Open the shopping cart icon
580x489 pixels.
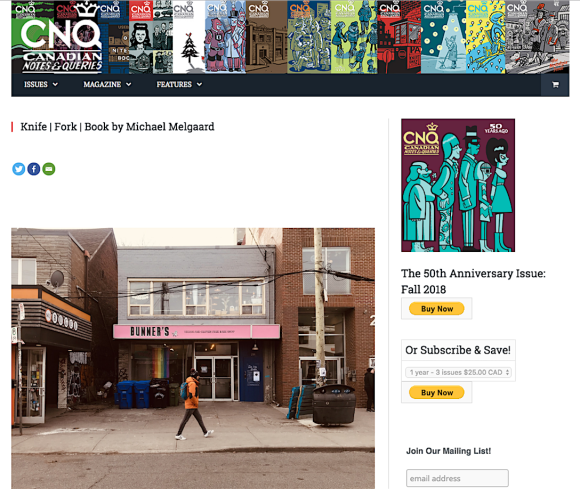pyautogui.click(x=555, y=85)
